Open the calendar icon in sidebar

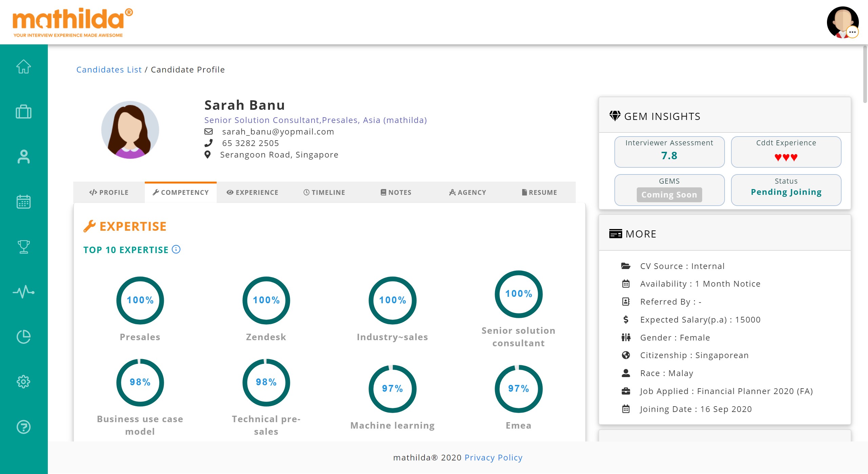[x=23, y=202]
